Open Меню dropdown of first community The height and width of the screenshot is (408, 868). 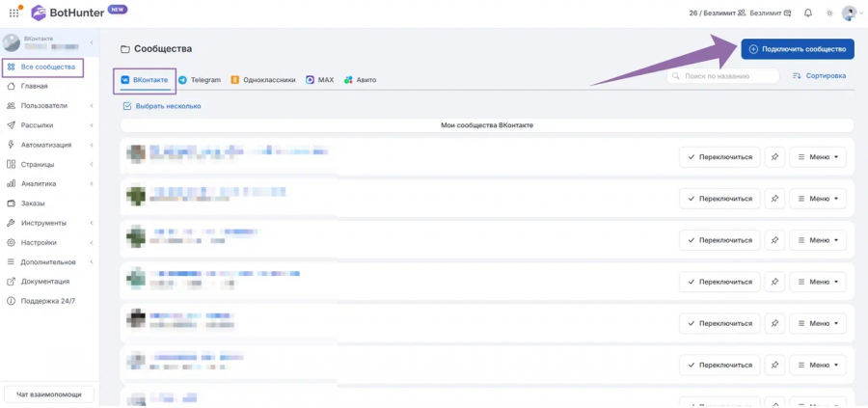pyautogui.click(x=818, y=157)
